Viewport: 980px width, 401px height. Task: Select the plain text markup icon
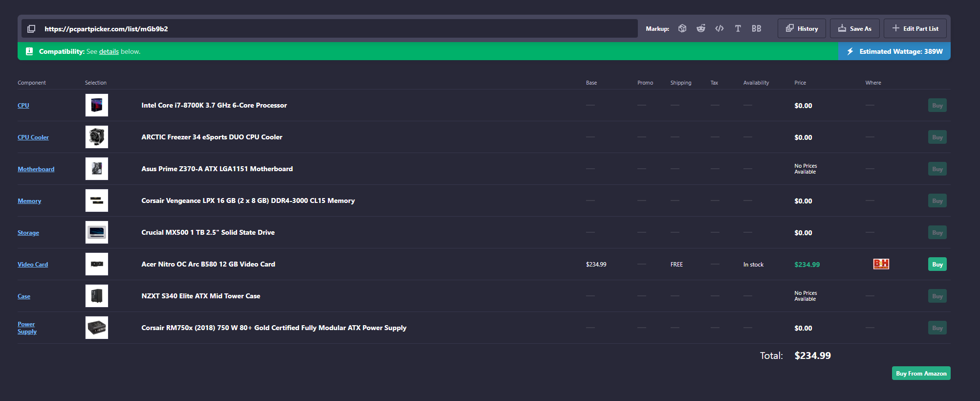(738, 28)
